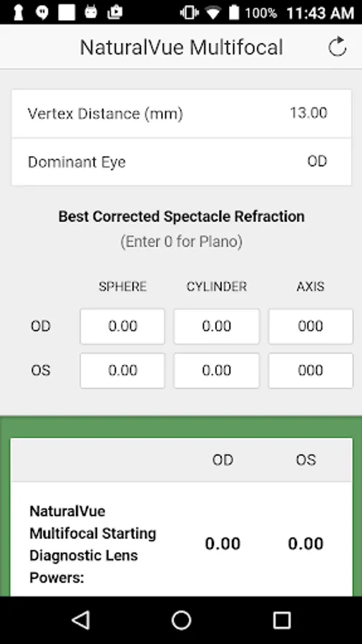Select the OD sphere input field
Image resolution: width=362 pixels, height=644 pixels.
(122, 326)
